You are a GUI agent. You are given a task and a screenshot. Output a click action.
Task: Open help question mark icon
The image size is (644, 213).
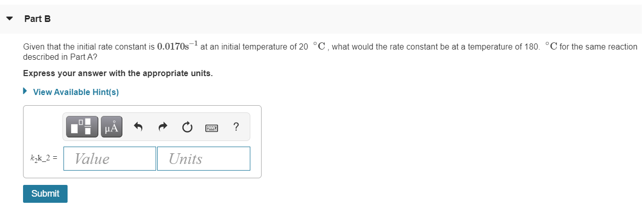pos(235,127)
